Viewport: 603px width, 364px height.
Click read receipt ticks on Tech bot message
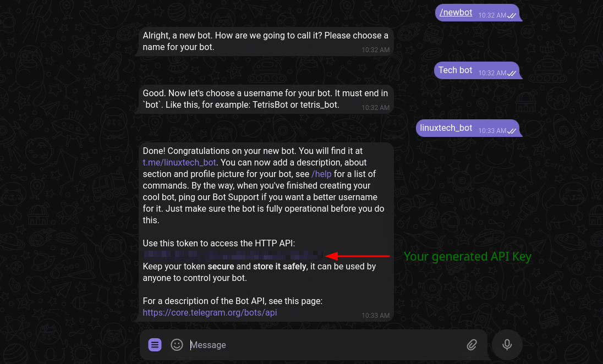pos(512,73)
